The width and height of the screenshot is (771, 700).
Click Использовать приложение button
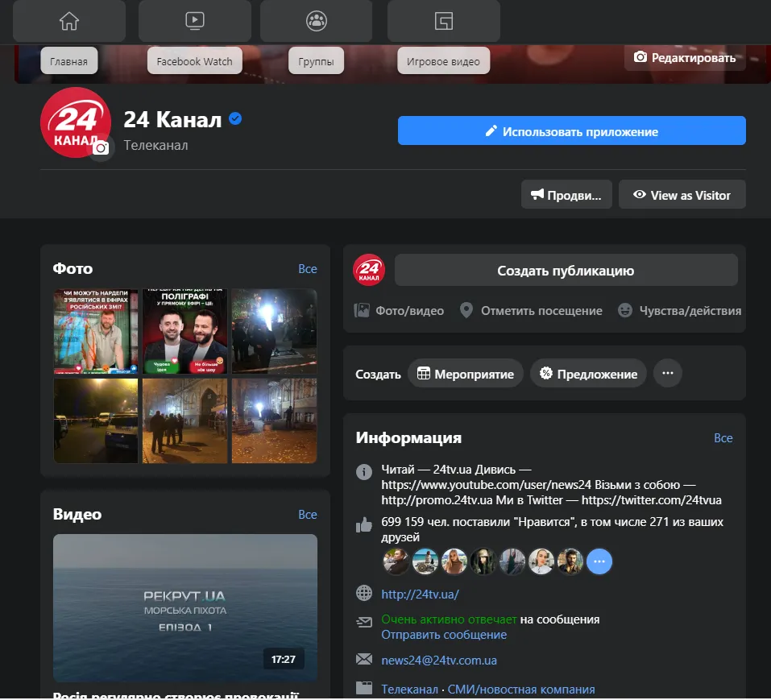click(571, 131)
